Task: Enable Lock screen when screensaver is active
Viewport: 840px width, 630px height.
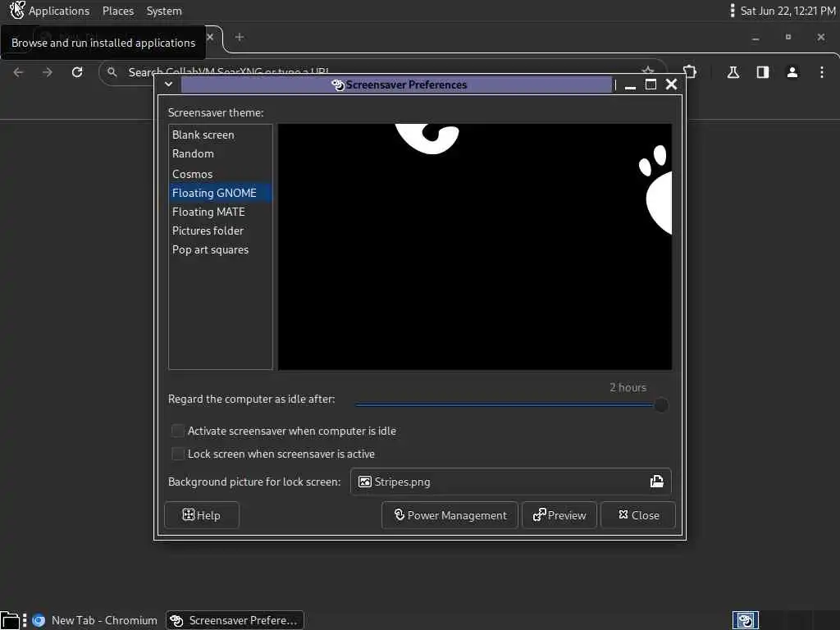Action: [177, 454]
